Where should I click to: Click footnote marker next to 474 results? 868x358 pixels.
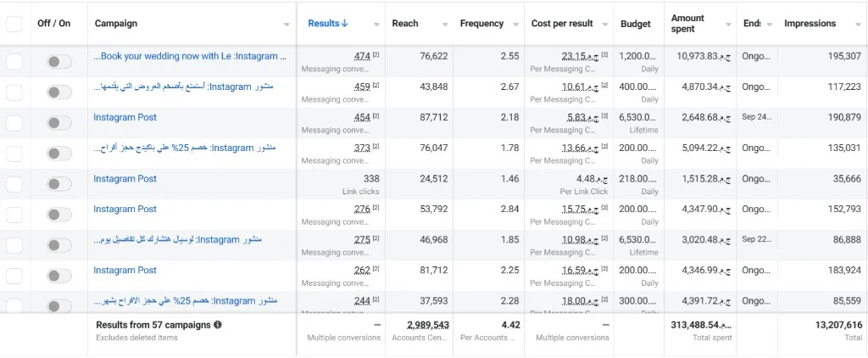[x=376, y=55]
